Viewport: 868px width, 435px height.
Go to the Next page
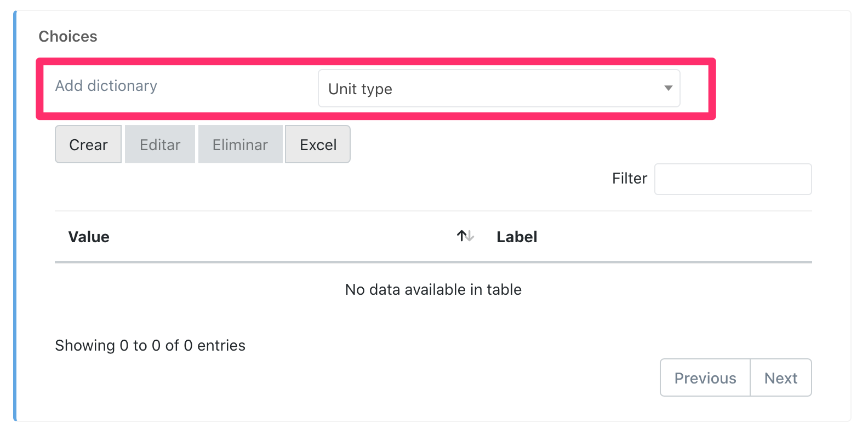[x=780, y=378]
